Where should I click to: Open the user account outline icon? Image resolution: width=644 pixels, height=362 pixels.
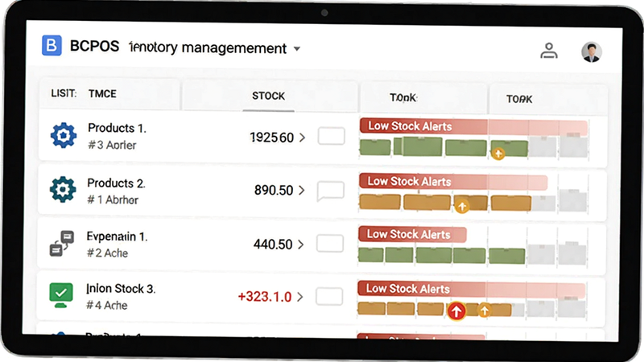click(x=549, y=51)
